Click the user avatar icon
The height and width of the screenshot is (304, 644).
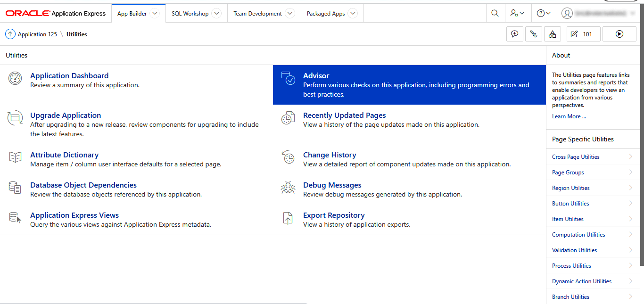tap(567, 14)
